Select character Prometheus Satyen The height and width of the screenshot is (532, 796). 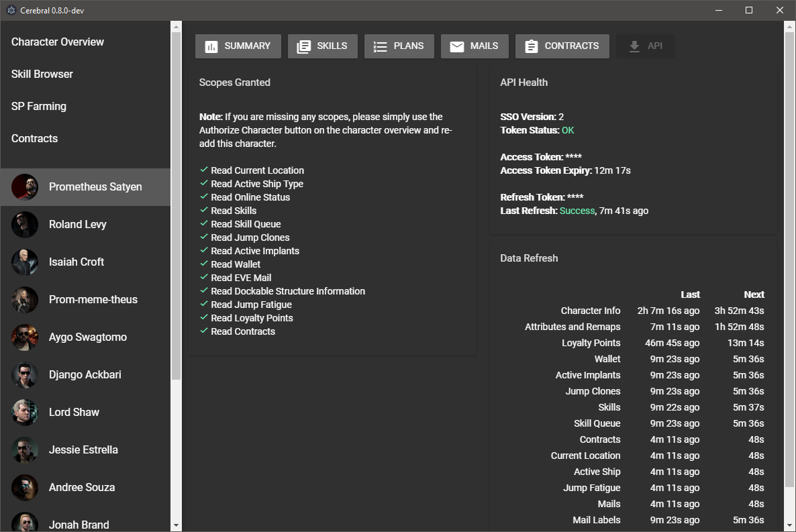tap(85, 187)
